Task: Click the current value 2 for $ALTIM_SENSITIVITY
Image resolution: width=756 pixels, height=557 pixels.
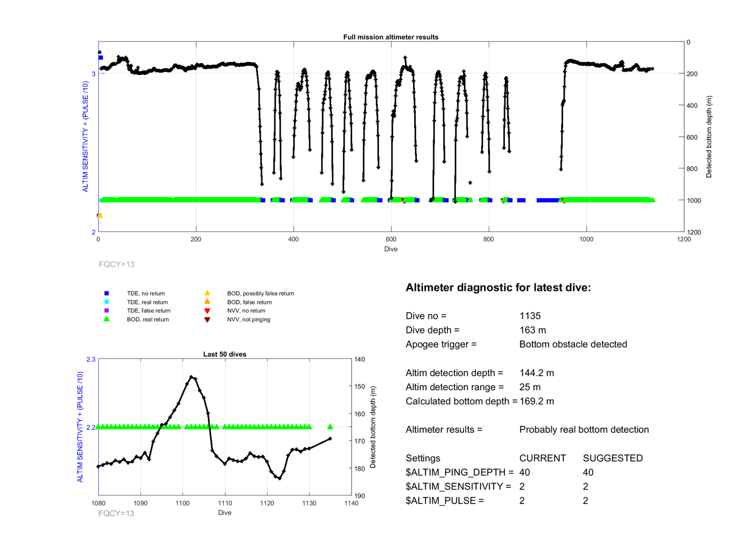Action: click(x=522, y=486)
